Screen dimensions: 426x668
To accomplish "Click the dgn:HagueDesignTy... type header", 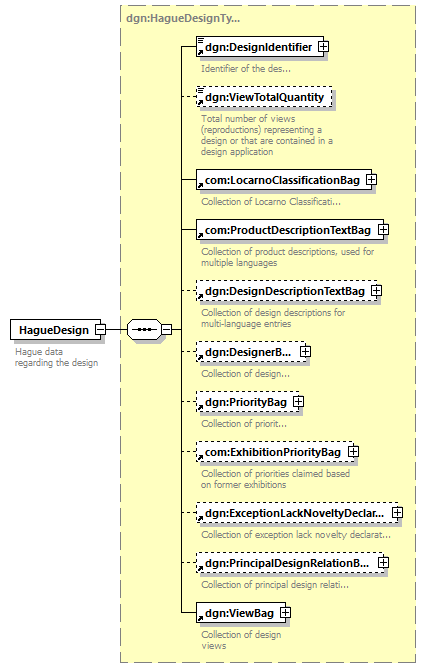I will coord(183,18).
